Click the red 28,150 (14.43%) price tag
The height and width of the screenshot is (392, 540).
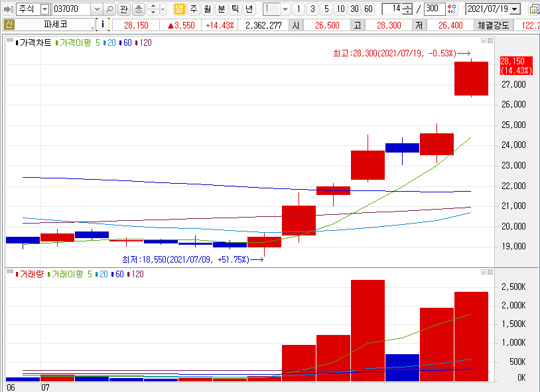tap(516, 66)
